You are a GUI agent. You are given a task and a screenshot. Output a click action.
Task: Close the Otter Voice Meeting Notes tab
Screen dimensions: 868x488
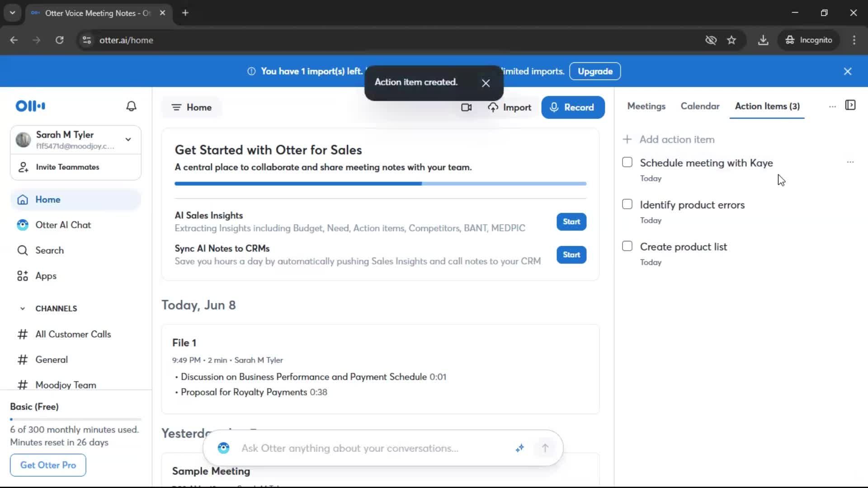pyautogui.click(x=162, y=13)
